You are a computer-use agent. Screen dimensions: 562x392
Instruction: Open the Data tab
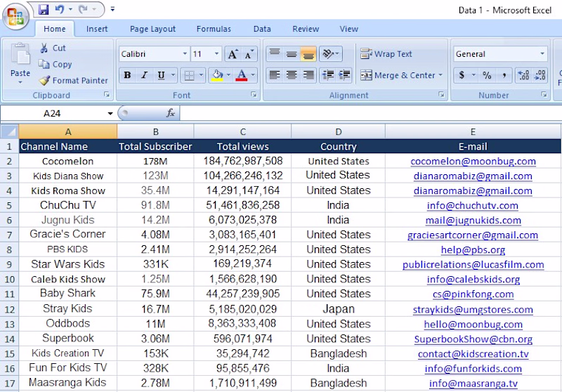click(x=262, y=29)
